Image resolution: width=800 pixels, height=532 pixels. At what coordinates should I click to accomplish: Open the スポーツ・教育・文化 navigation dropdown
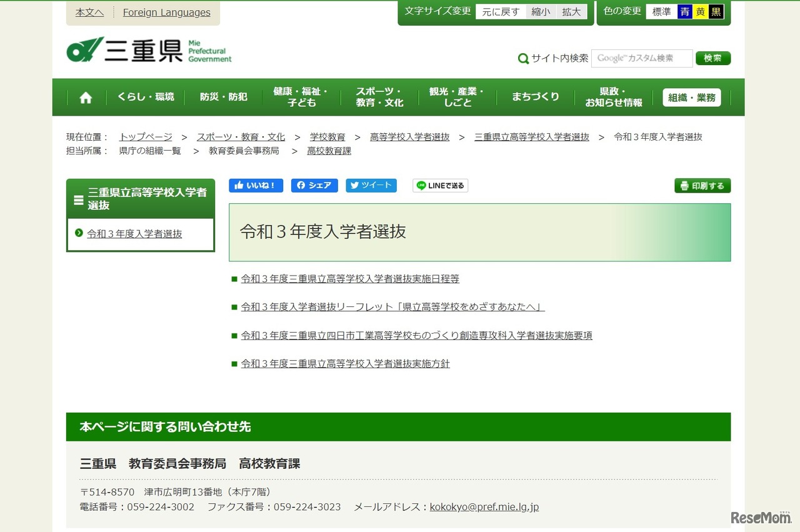(379, 98)
